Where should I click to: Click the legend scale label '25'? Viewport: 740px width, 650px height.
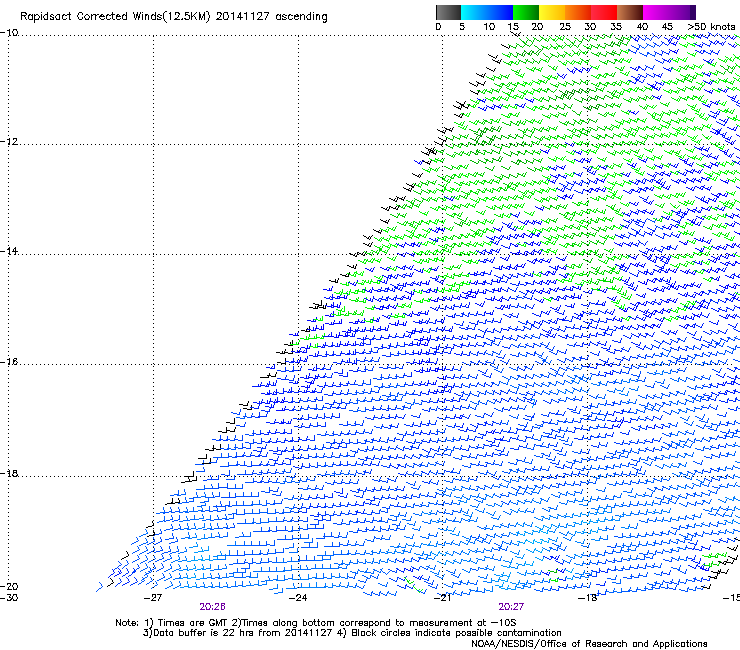tap(565, 27)
